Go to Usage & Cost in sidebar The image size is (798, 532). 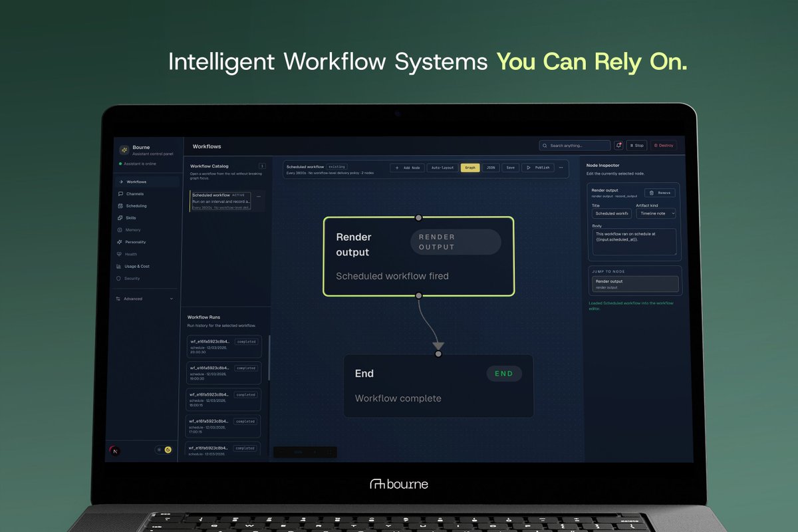point(146,266)
